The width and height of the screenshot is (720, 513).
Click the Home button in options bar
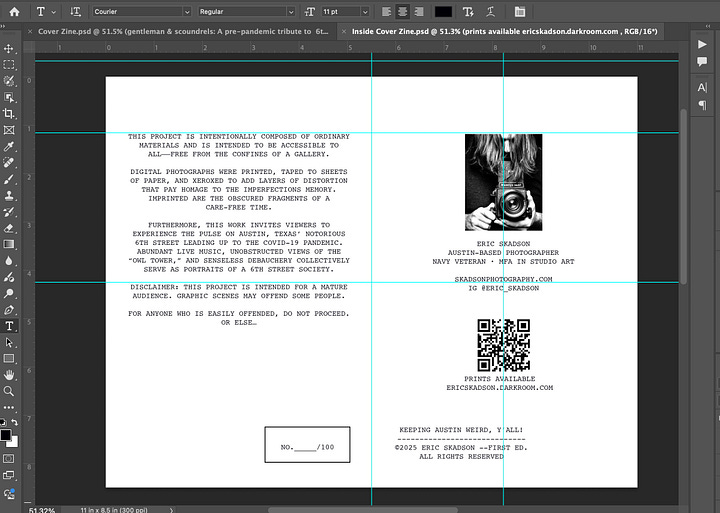tap(14, 12)
